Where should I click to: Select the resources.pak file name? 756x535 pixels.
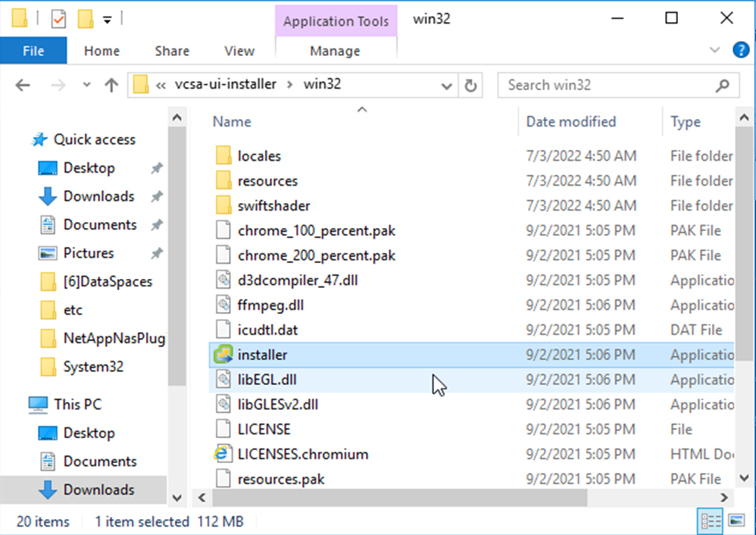tap(280, 479)
